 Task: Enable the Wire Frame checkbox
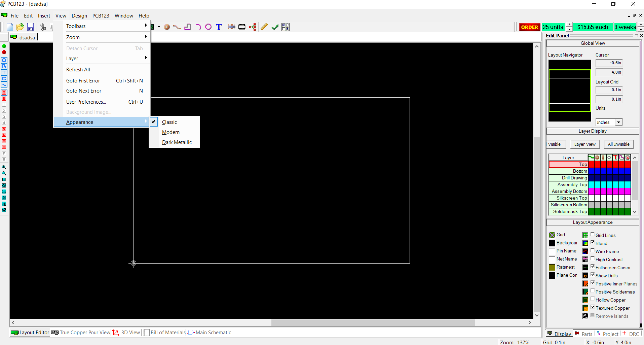point(592,250)
